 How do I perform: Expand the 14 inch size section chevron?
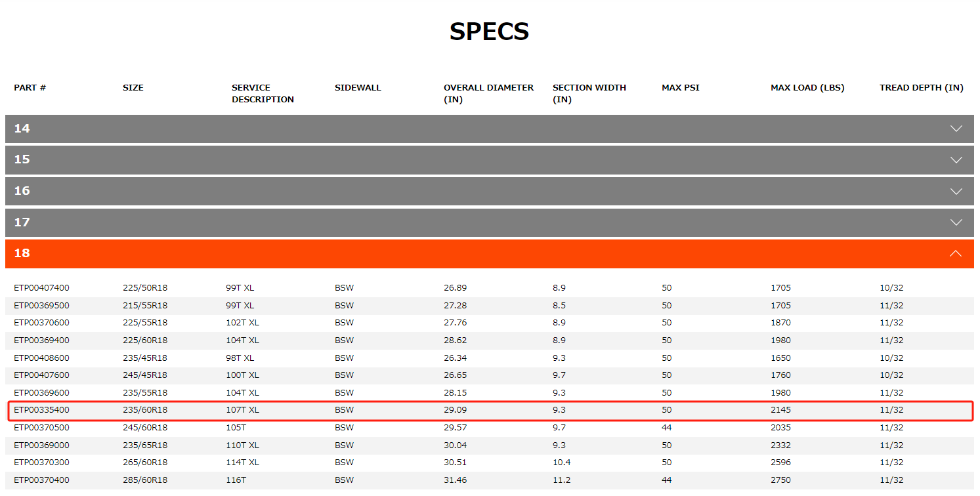956,129
